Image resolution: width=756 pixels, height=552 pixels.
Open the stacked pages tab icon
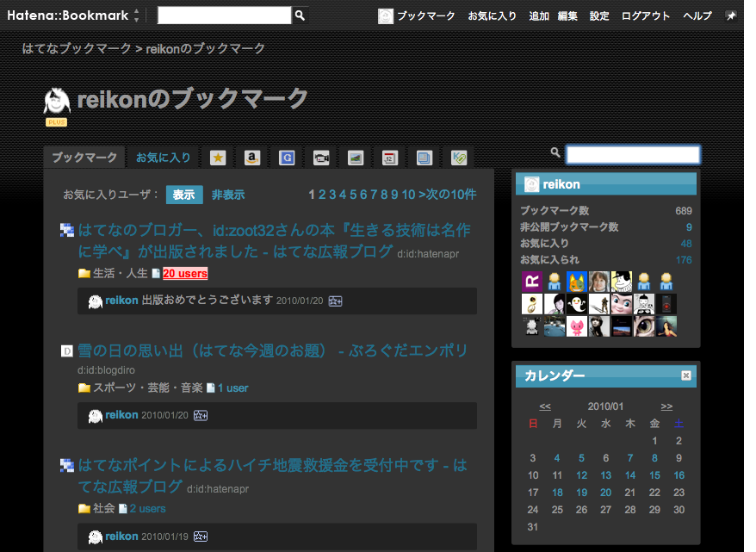(424, 158)
